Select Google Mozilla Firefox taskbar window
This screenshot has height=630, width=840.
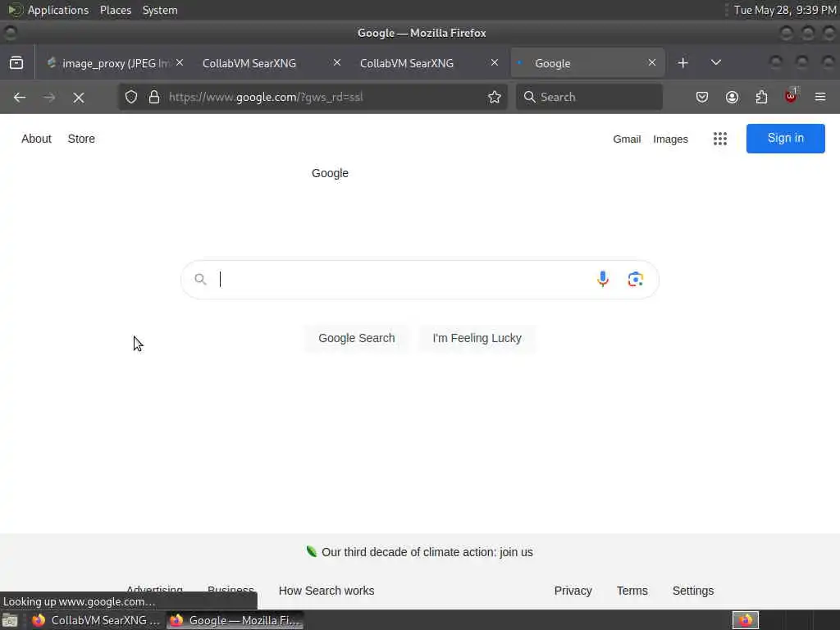pyautogui.click(x=235, y=620)
